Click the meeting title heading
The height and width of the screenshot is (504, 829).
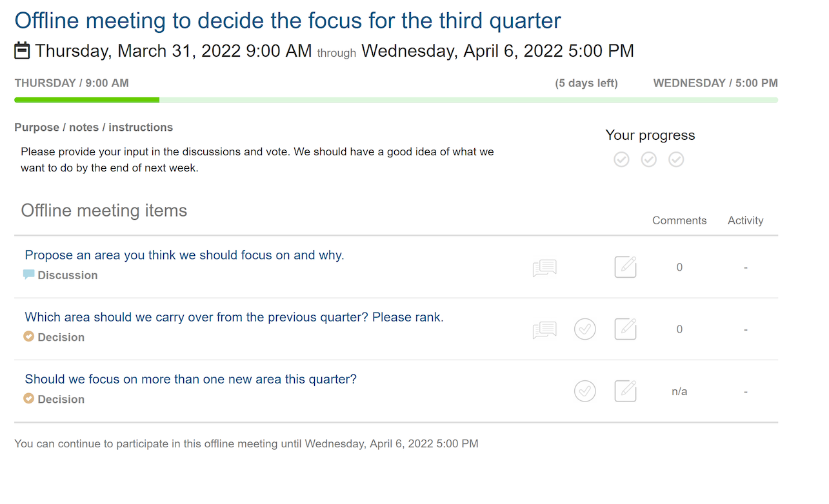click(x=288, y=21)
